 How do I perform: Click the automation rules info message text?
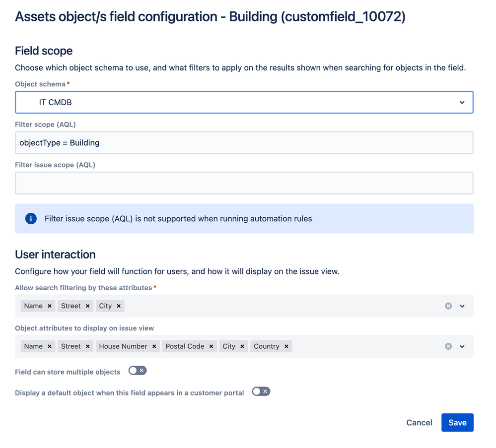[x=178, y=219]
